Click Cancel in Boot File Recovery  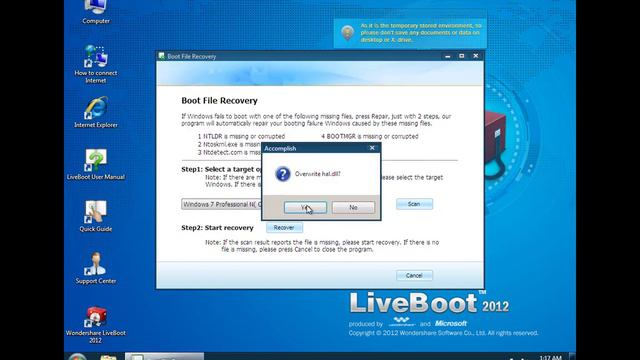[x=414, y=276]
